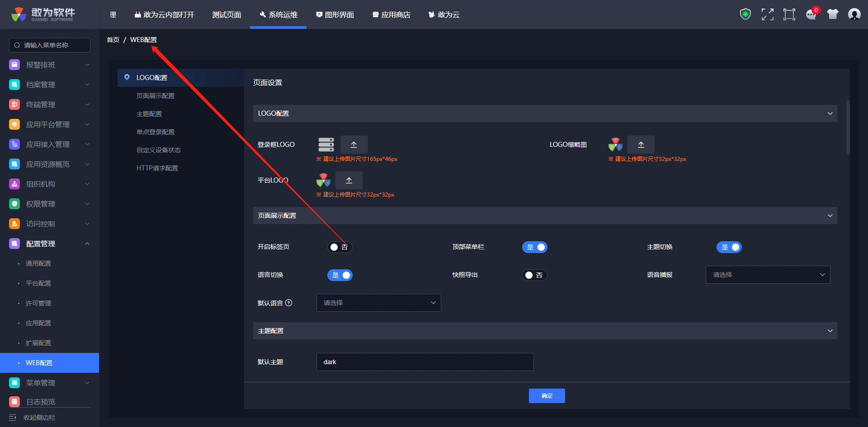Click upload button for LOGO缩略图
Screen dimensions: 868x427
[x=641, y=145]
